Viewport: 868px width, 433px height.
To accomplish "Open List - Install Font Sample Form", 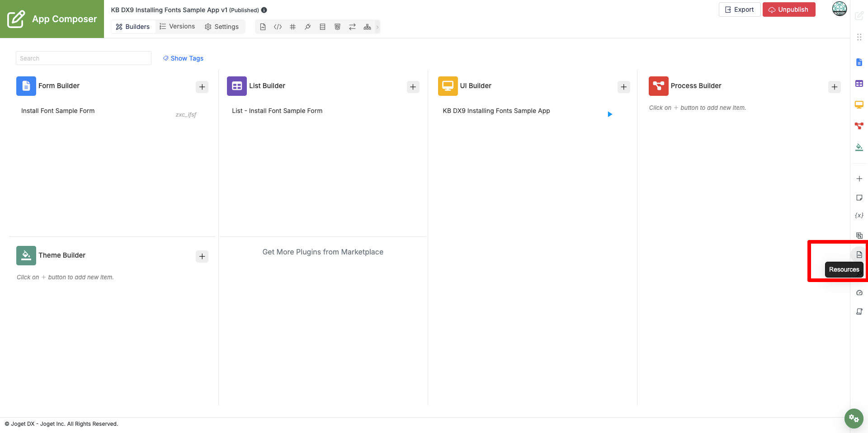I will click(277, 111).
